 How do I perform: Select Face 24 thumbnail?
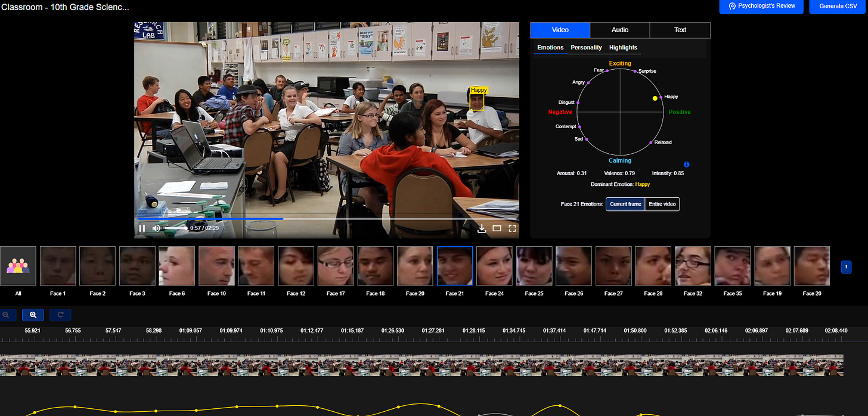coord(494,266)
